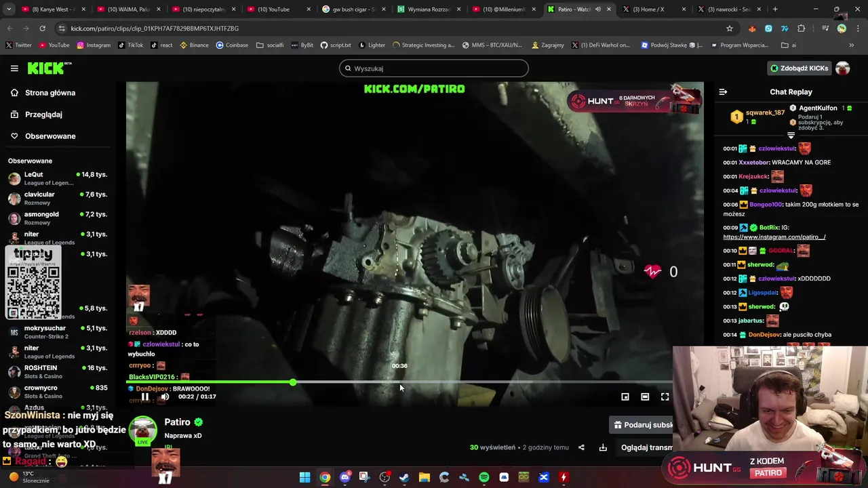Viewport: 868px width, 488px height.
Task: Mute the Patiro tab audio
Action: click(597, 9)
